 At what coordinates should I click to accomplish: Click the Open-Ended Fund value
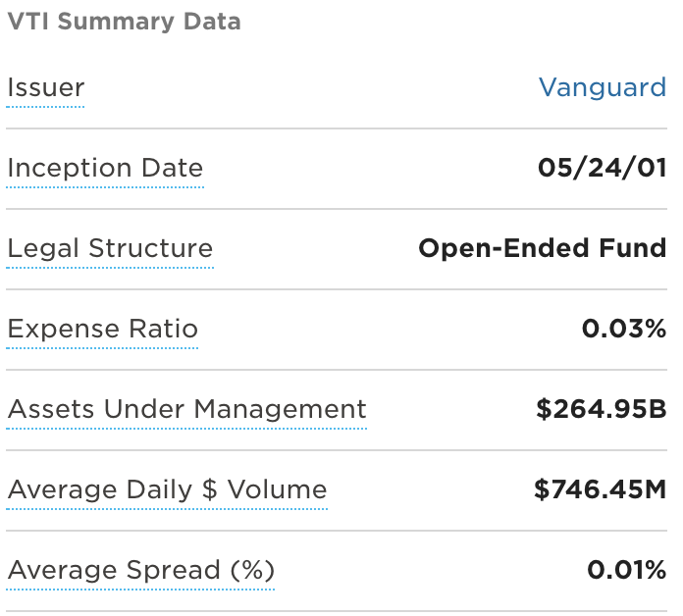pos(543,248)
